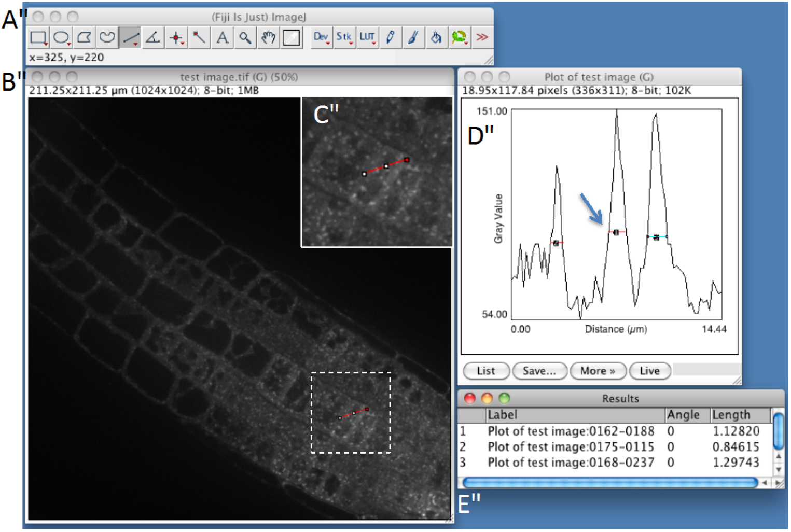Select the Polygon selection tool
Image resolution: width=791 pixels, height=532 pixels.
click(x=84, y=37)
